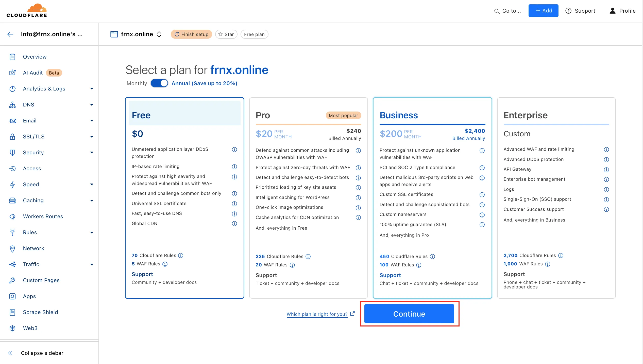
Task: Open the frnx.online domain switcher
Action: [159, 34]
